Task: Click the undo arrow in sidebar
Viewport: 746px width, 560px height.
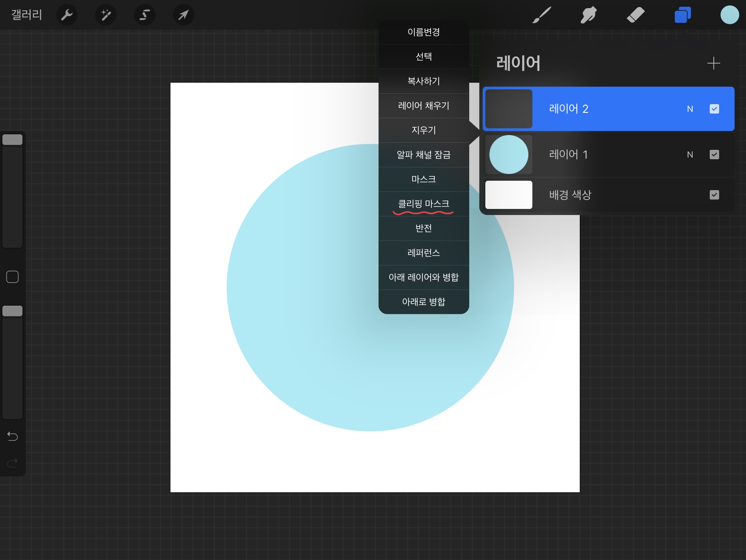Action: pyautogui.click(x=12, y=436)
